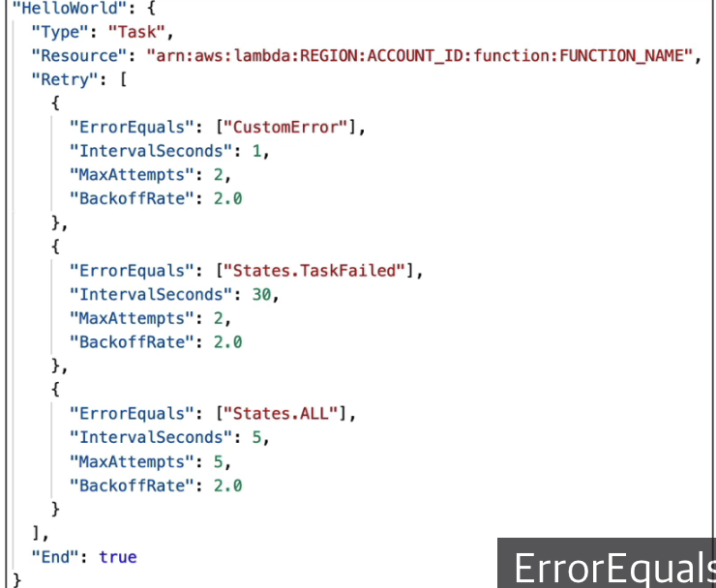Click the "States.ALL" error string
Viewport: 716px width, 588px height.
281,414
